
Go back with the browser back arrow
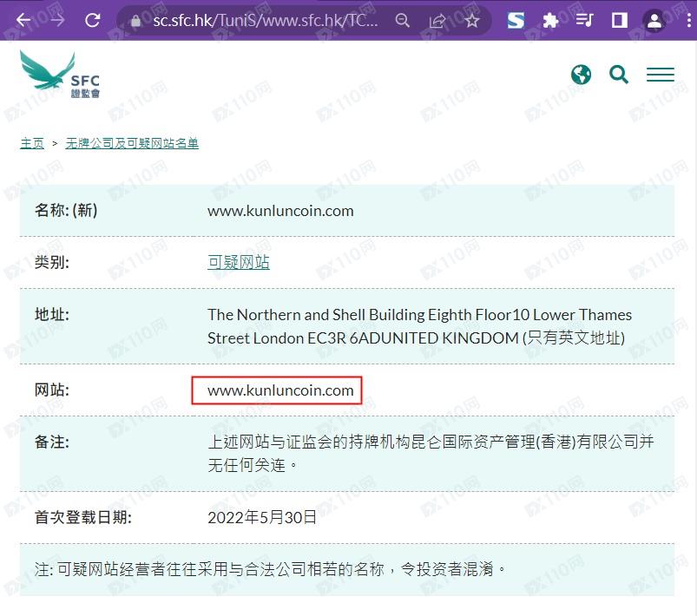click(23, 20)
